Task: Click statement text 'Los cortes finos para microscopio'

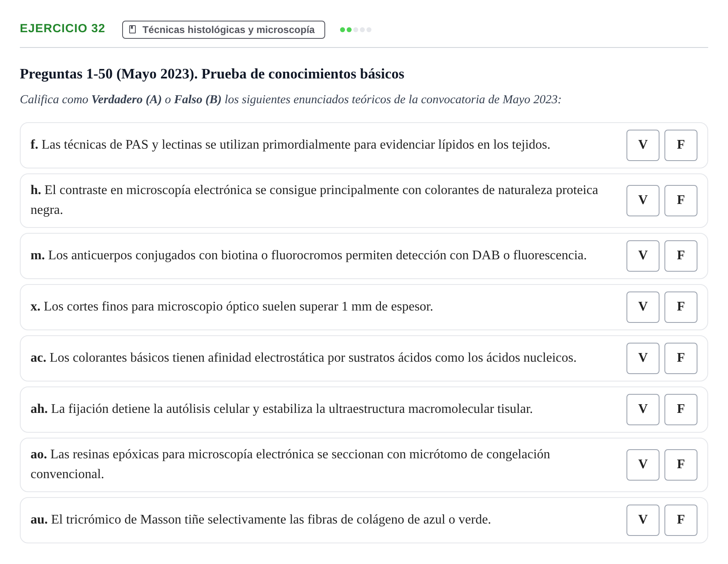Action: 232,307
